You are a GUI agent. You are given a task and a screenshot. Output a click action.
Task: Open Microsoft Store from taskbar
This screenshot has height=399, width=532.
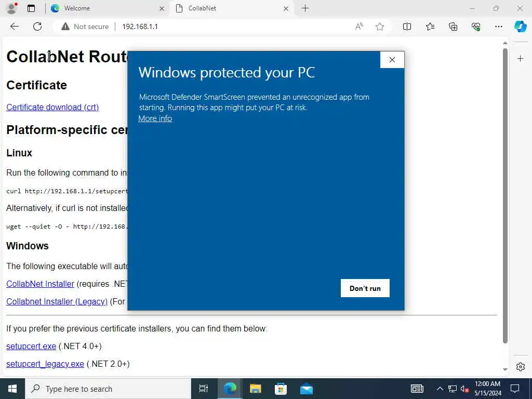(281, 389)
